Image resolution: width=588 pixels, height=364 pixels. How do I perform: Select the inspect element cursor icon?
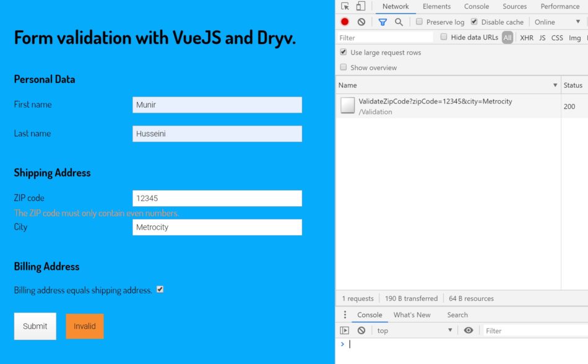pyautogui.click(x=345, y=6)
